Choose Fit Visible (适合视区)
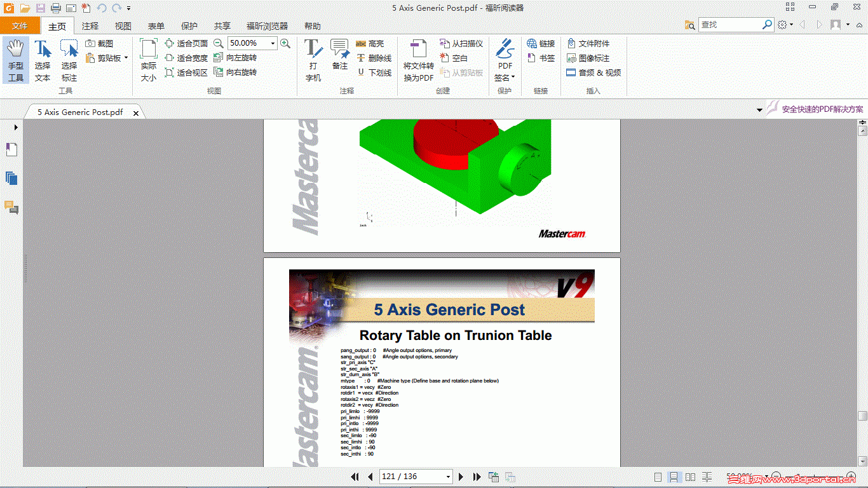The image size is (868, 488). (186, 72)
